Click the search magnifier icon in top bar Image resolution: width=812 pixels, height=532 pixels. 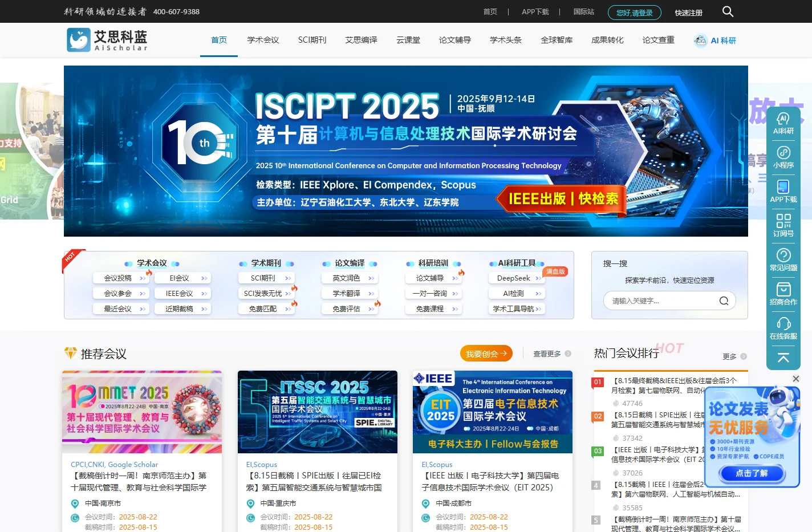point(728,11)
